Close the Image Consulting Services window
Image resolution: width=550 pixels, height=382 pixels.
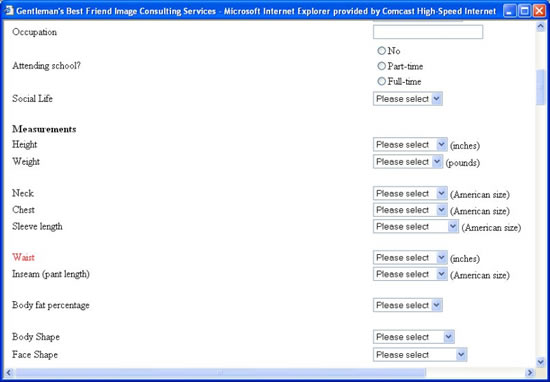[539, 11]
